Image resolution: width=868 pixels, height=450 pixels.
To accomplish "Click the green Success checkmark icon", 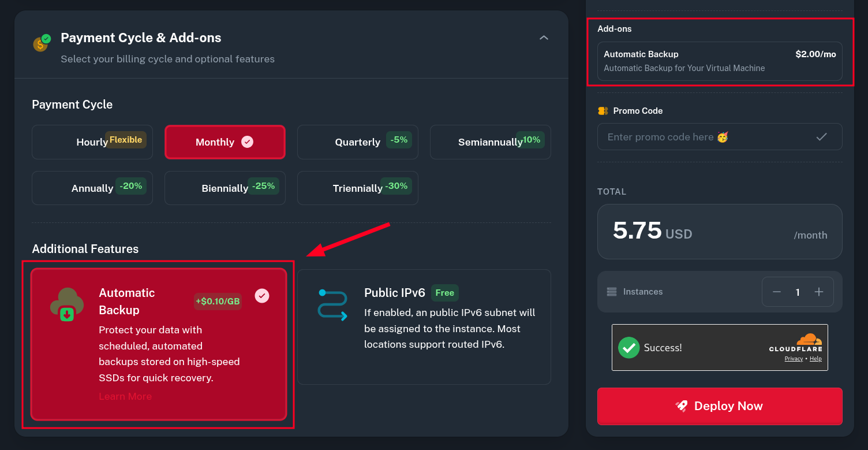I will click(x=628, y=348).
